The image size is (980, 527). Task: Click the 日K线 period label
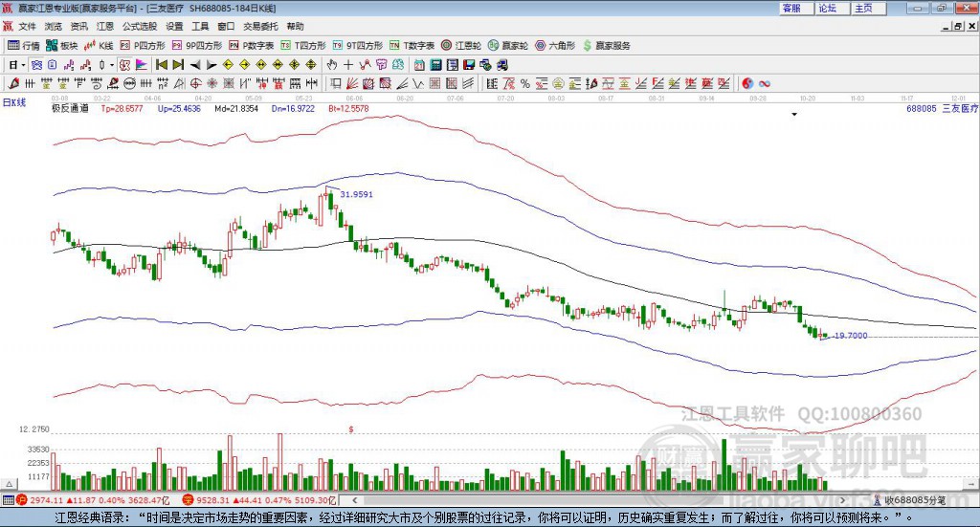pos(14,102)
